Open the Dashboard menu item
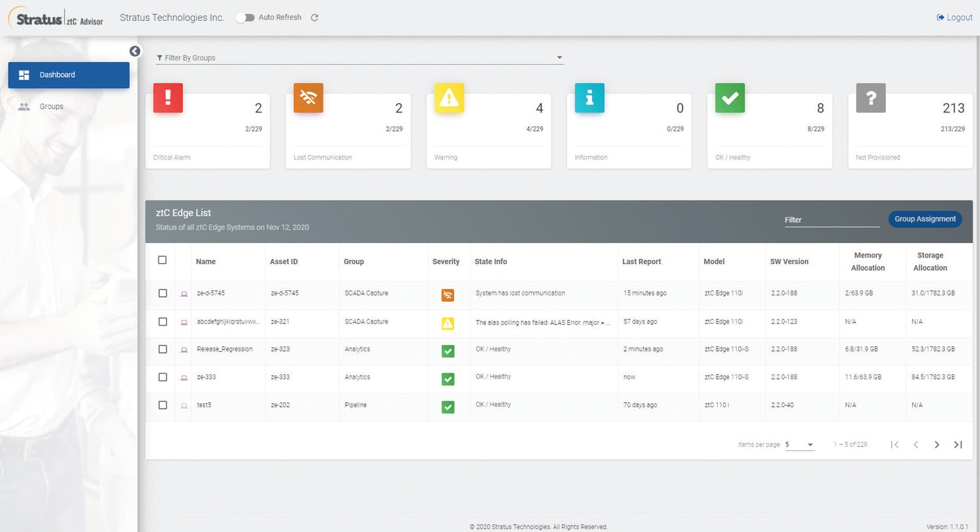The height and width of the screenshot is (532, 980). pos(69,75)
